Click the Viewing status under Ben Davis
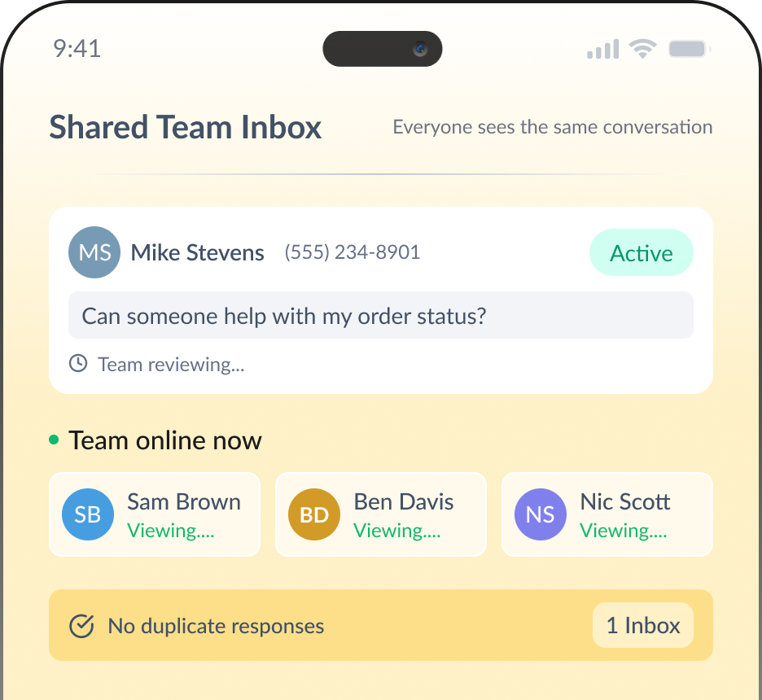This screenshot has height=700, width=762. click(x=396, y=531)
